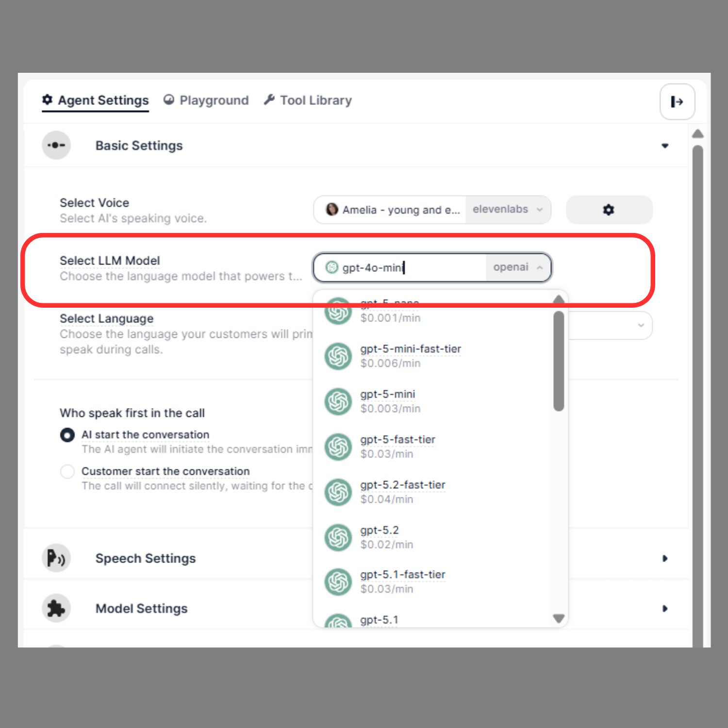Open the Agent Settings tab

(x=95, y=100)
